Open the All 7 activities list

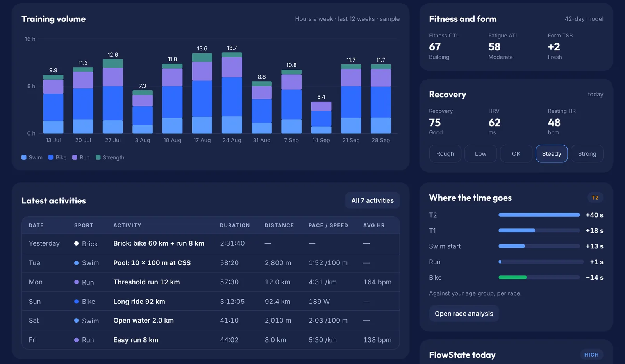(x=372, y=200)
